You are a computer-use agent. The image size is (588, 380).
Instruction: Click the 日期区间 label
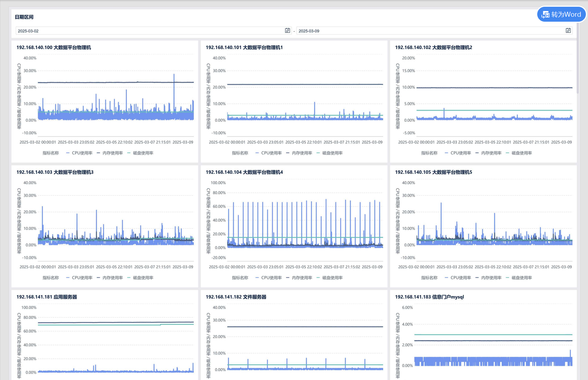(24, 17)
